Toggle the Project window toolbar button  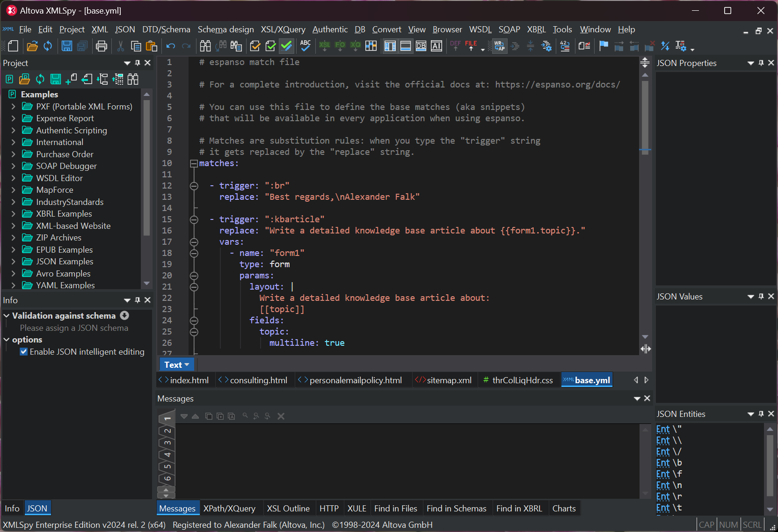pyautogui.click(x=390, y=46)
